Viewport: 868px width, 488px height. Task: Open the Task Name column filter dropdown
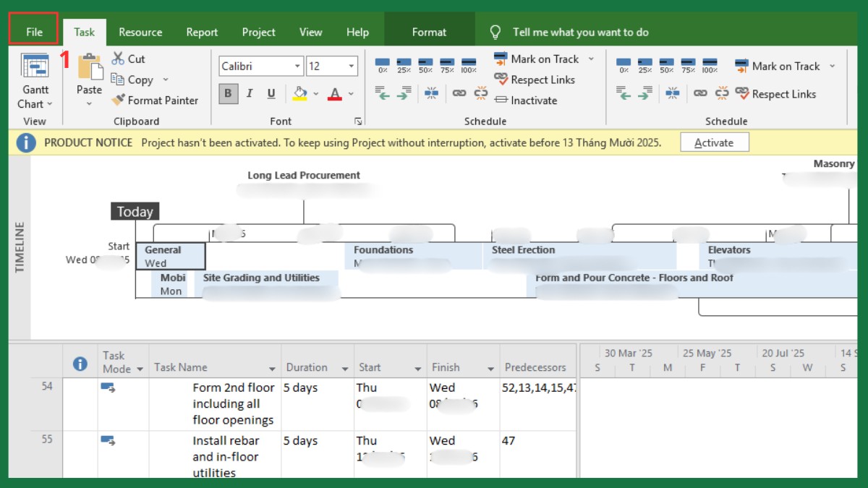[273, 369]
